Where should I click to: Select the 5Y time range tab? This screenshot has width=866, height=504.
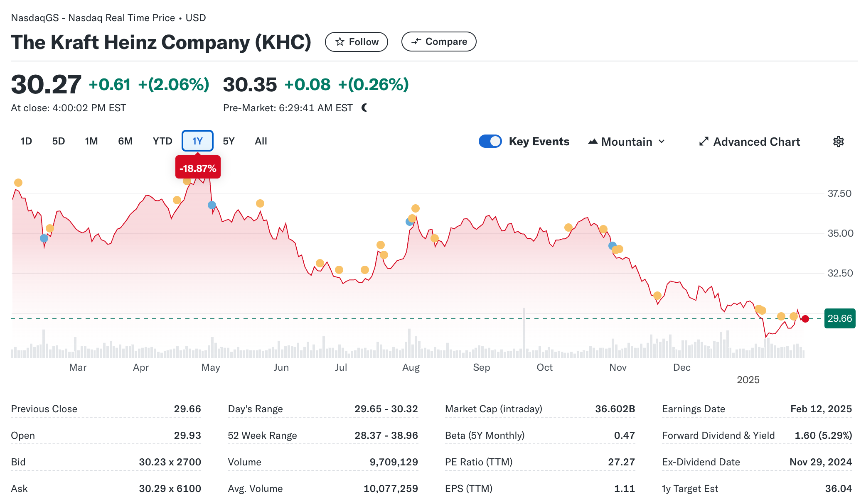coord(229,141)
